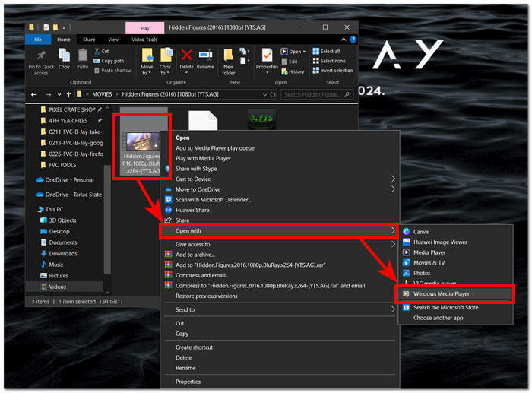532x393 pixels.
Task: Open the File tab
Action: tap(38, 40)
